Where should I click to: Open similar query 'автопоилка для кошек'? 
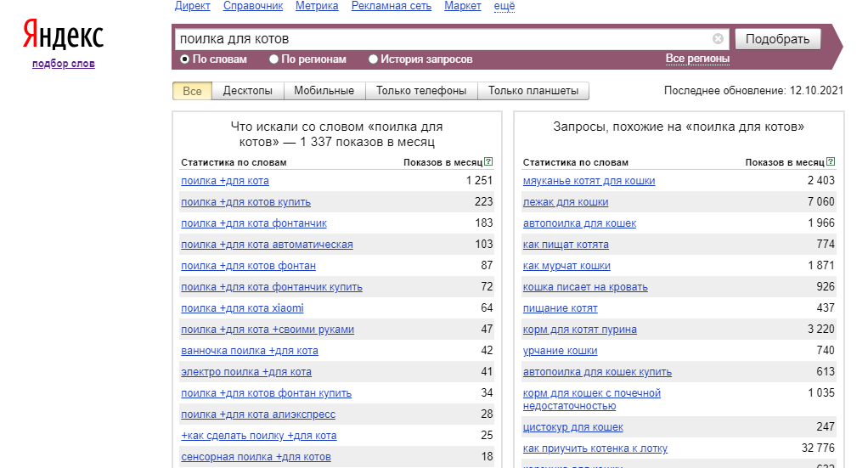579,223
